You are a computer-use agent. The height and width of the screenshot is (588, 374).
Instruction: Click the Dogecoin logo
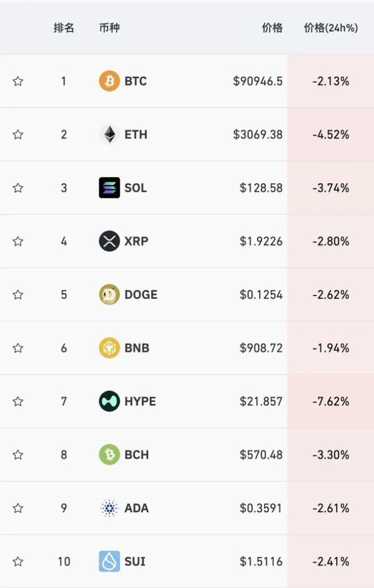coord(109,295)
